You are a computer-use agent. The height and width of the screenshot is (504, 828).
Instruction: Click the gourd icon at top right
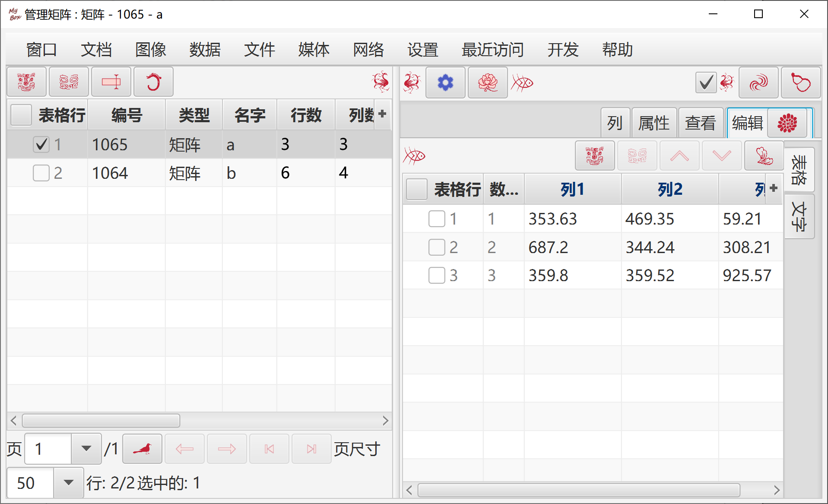coord(801,82)
